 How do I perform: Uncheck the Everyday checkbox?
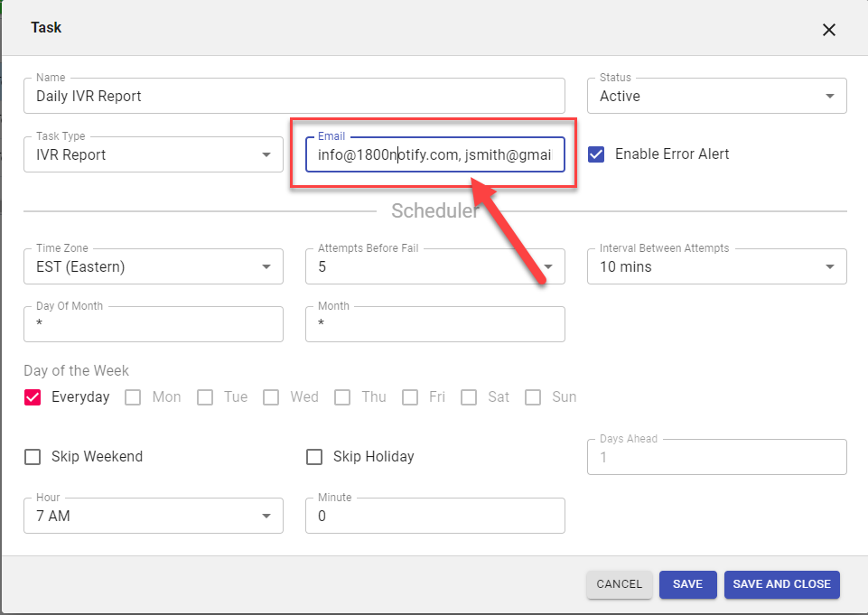pos(33,396)
